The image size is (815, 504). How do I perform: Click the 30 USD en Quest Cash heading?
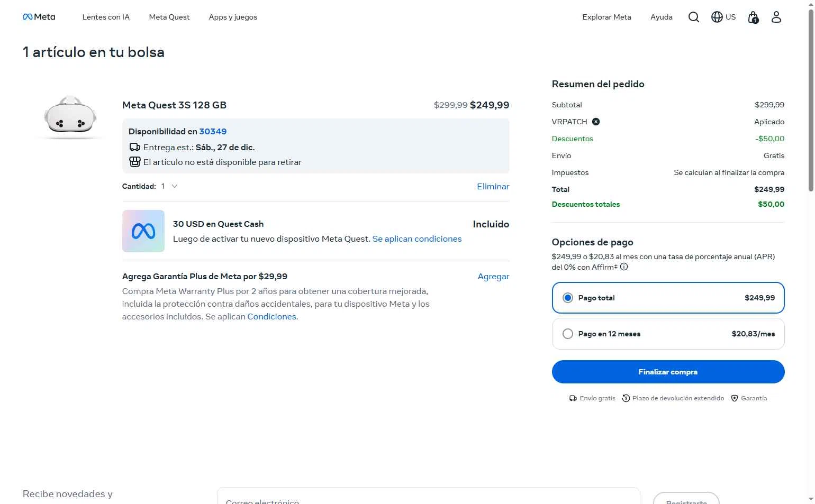[218, 224]
